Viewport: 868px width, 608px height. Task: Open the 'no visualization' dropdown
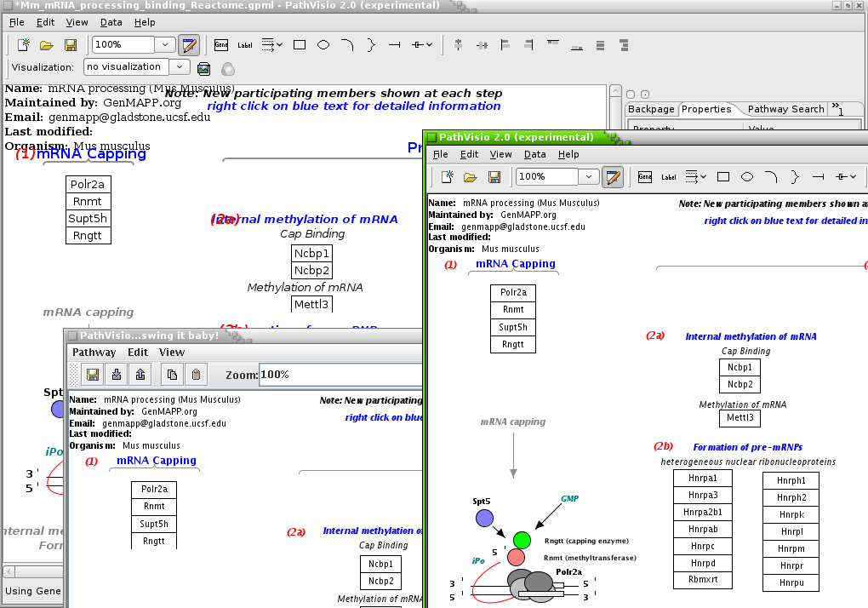pyautogui.click(x=179, y=67)
